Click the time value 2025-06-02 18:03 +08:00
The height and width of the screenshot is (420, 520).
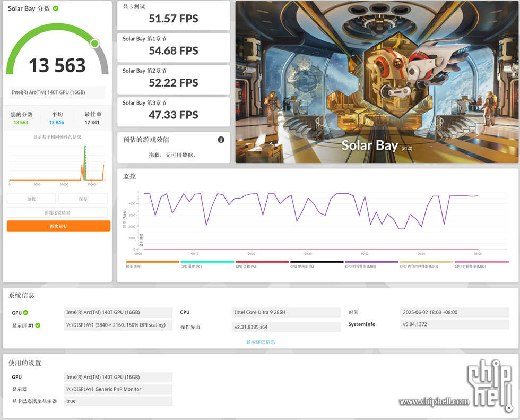[x=454, y=312]
